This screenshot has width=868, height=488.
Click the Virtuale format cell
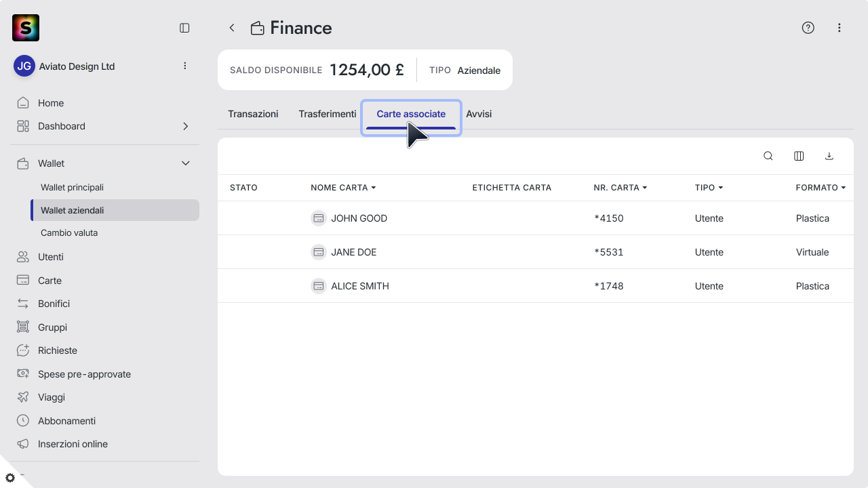(812, 252)
